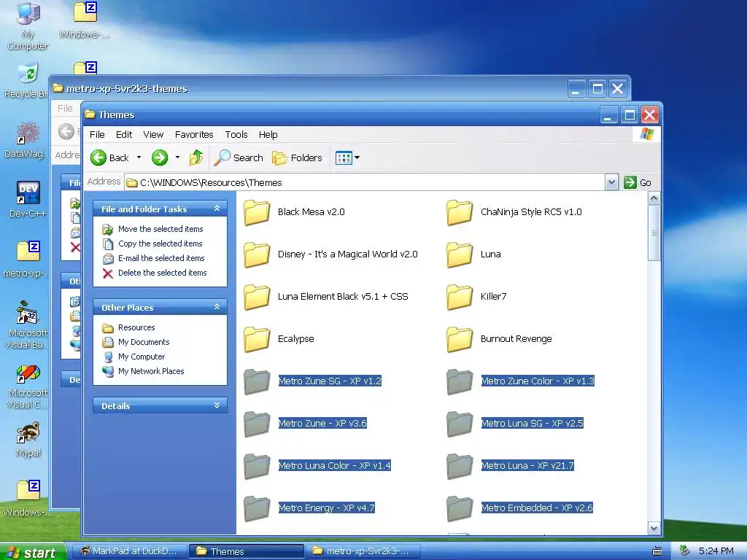Screen dimensions: 747x560
Task: Toggle the Folders pane
Action: click(297, 157)
